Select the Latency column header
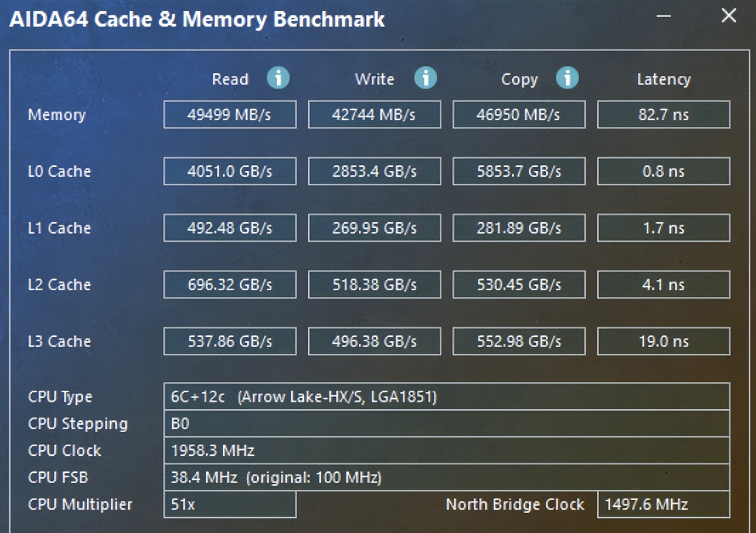Image resolution: width=756 pixels, height=533 pixels. pos(663,79)
